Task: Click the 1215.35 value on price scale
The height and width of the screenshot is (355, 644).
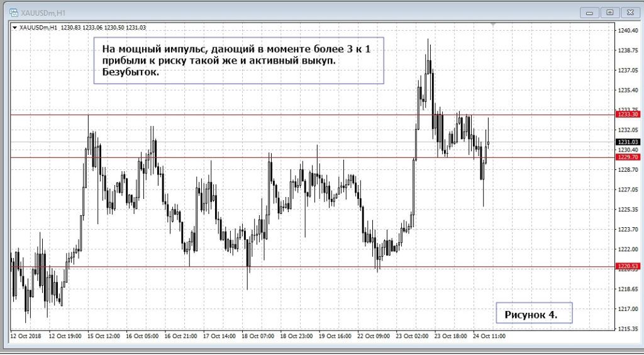Action: click(628, 329)
